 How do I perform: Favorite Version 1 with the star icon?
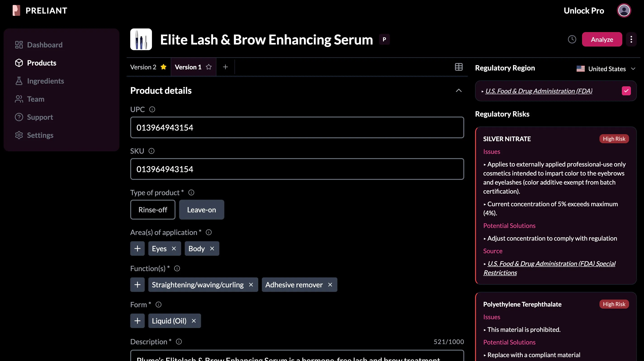(x=209, y=67)
